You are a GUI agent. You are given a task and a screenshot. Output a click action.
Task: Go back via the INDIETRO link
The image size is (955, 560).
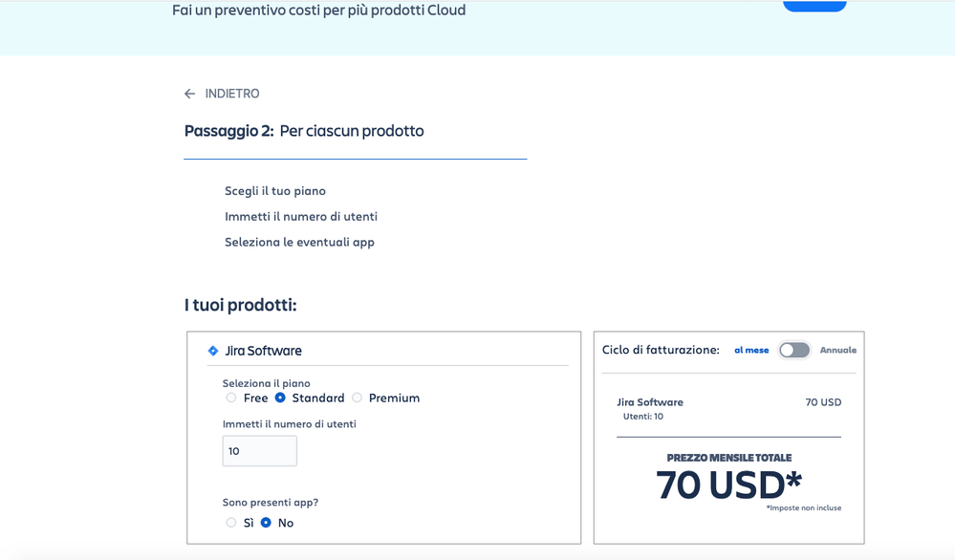[x=232, y=94]
